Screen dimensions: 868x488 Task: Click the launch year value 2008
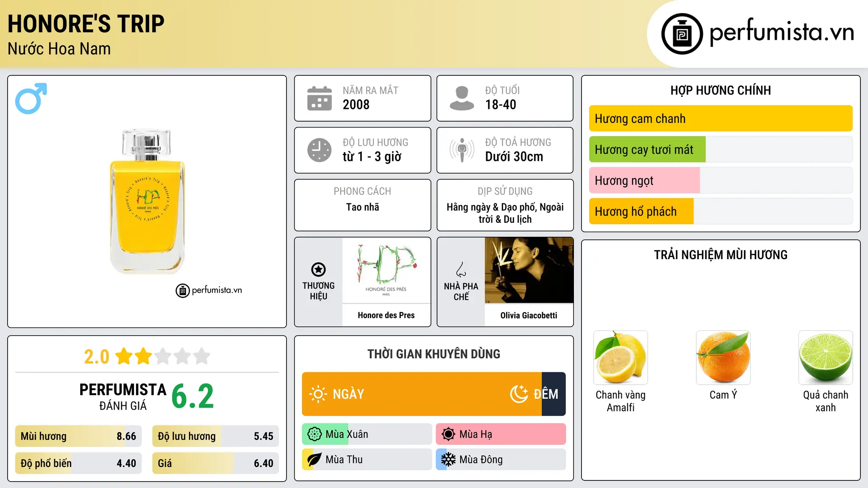coord(356,105)
